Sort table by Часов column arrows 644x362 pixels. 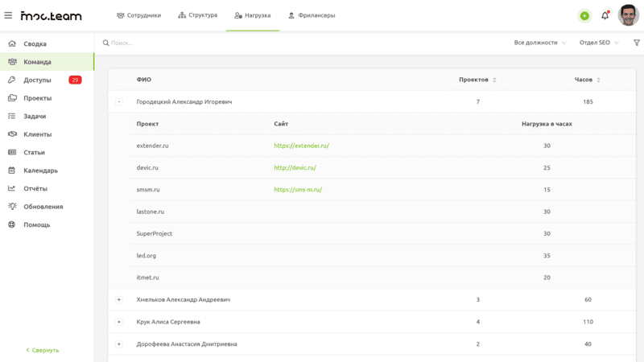point(598,80)
